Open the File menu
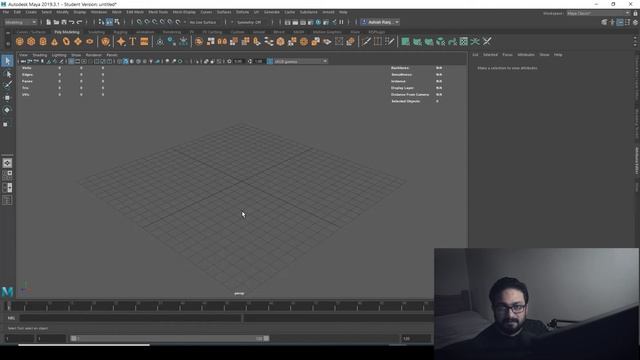This screenshot has height=360, width=640. click(6, 12)
